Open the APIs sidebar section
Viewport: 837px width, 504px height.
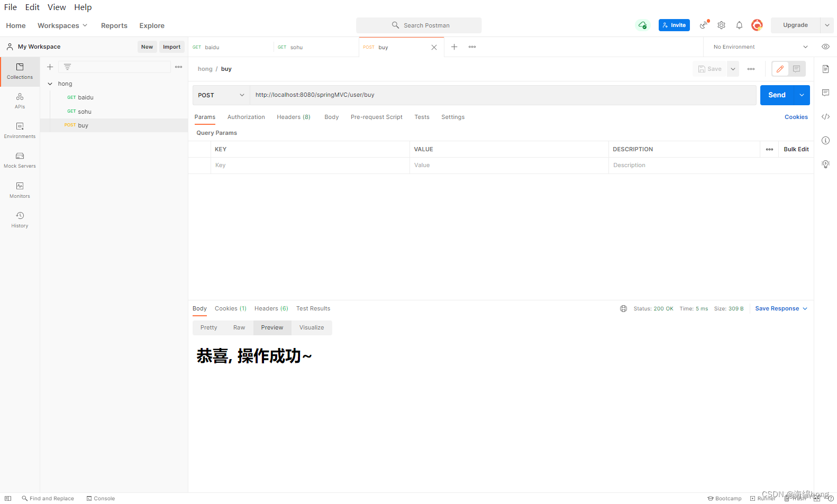(20, 101)
